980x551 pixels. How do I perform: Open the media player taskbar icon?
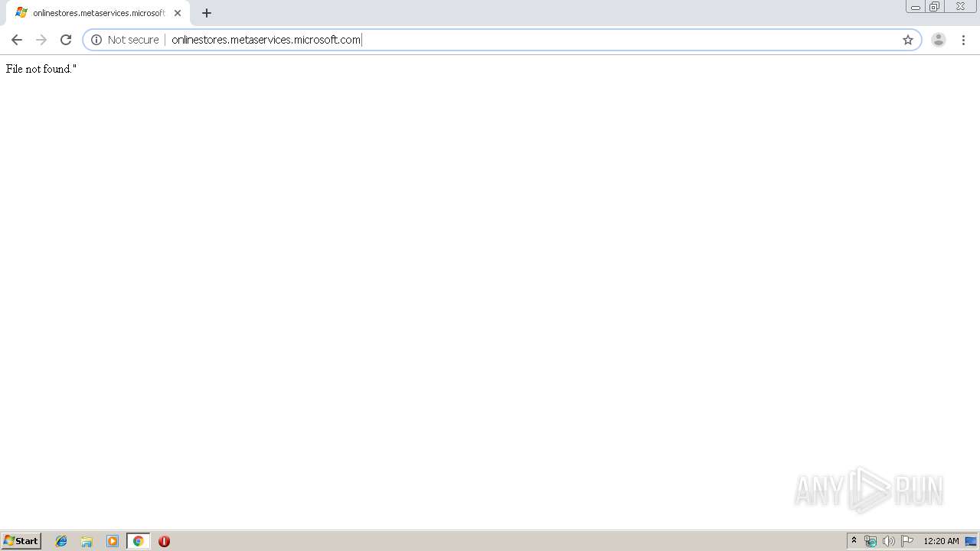pyautogui.click(x=113, y=541)
